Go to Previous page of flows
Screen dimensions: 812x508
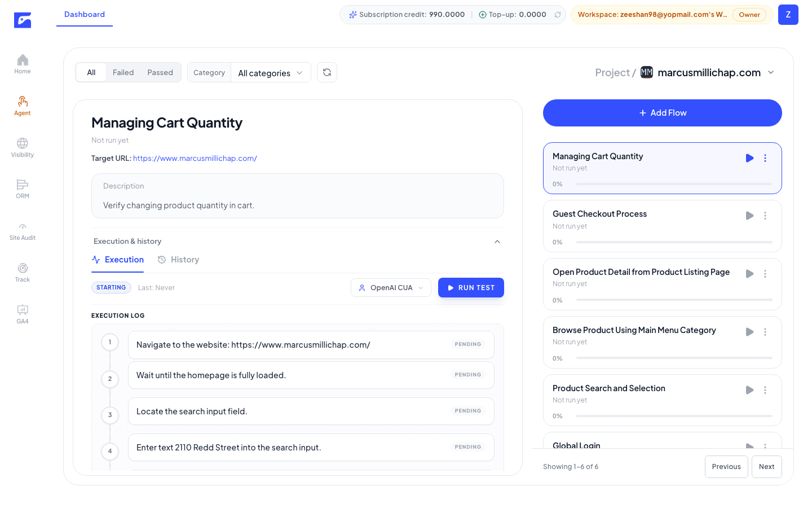click(x=726, y=467)
